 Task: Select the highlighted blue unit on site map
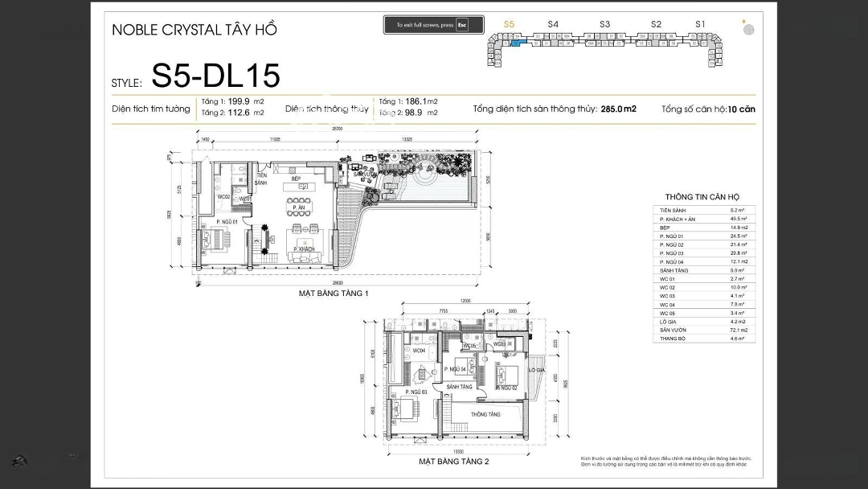(x=517, y=43)
